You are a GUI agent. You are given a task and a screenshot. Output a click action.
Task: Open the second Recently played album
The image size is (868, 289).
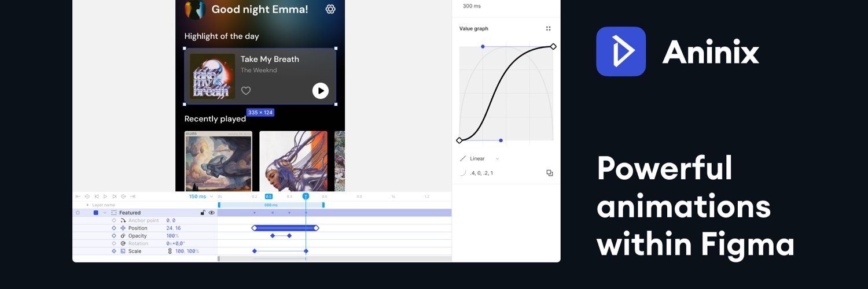[293, 161]
